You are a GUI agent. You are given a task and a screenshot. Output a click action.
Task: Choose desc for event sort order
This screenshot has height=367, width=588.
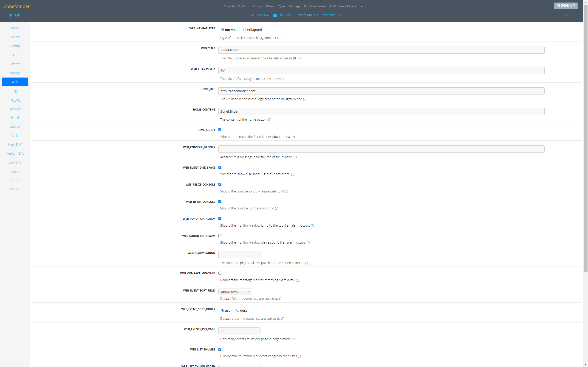238,310
